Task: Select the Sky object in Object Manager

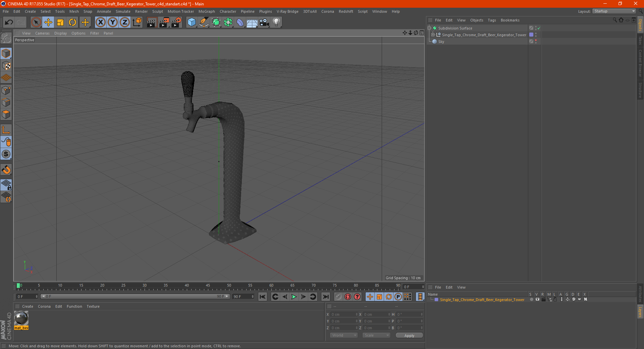Action: tap(441, 42)
